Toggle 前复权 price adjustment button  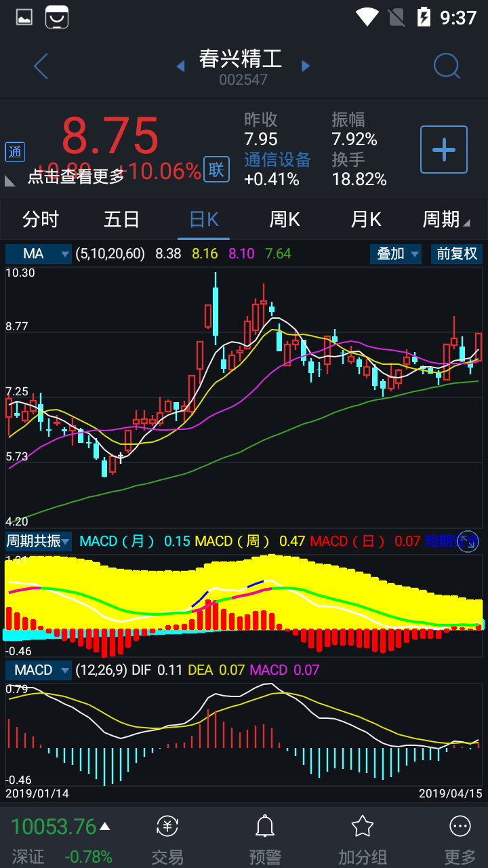tap(457, 254)
